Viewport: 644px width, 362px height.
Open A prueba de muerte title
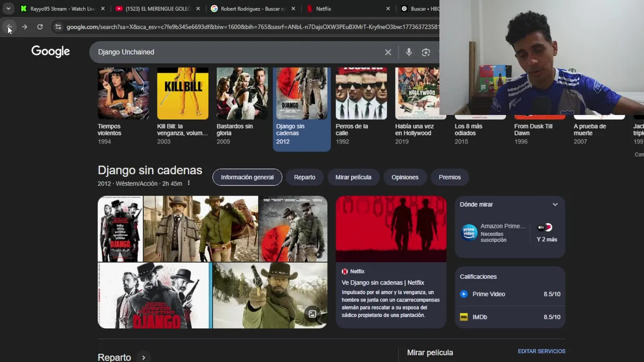click(590, 130)
